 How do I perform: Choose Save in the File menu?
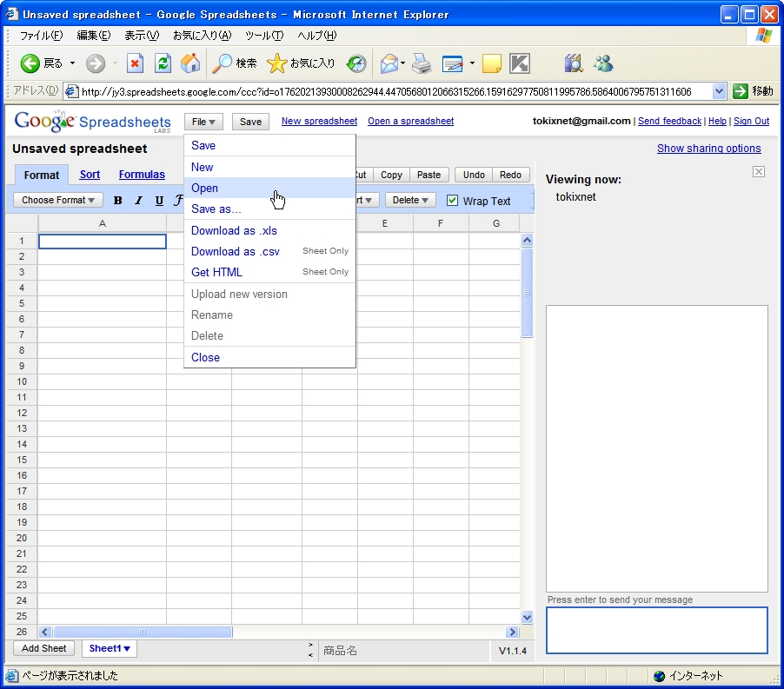[270, 145]
